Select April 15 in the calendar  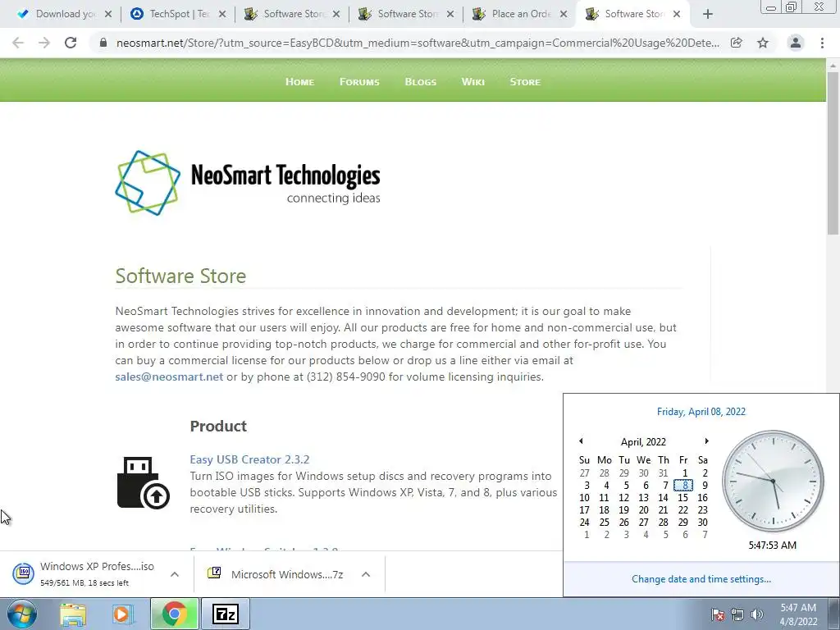pos(683,498)
